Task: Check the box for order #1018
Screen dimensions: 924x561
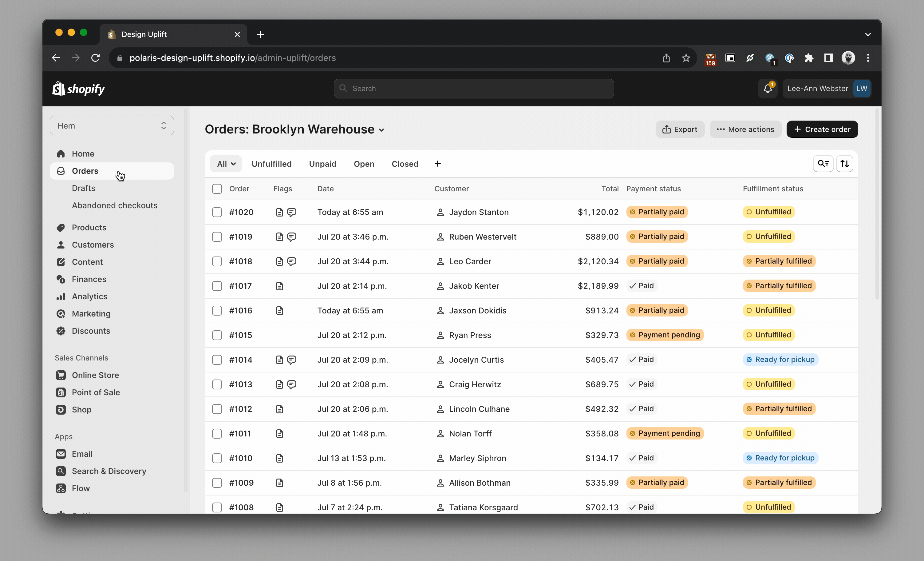Action: [217, 261]
